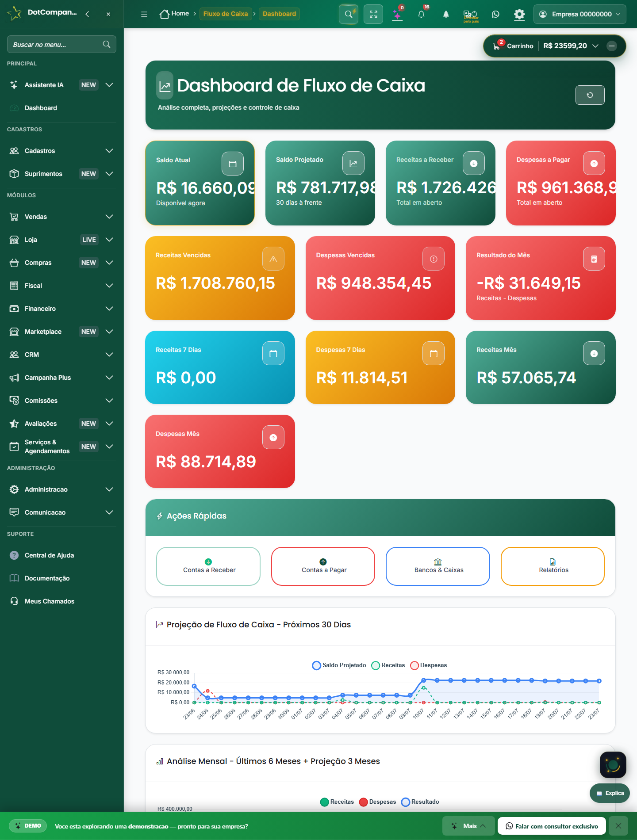Click the 10/07 Saldo Projetado data point
Screen dimensions: 637x840
click(424, 680)
